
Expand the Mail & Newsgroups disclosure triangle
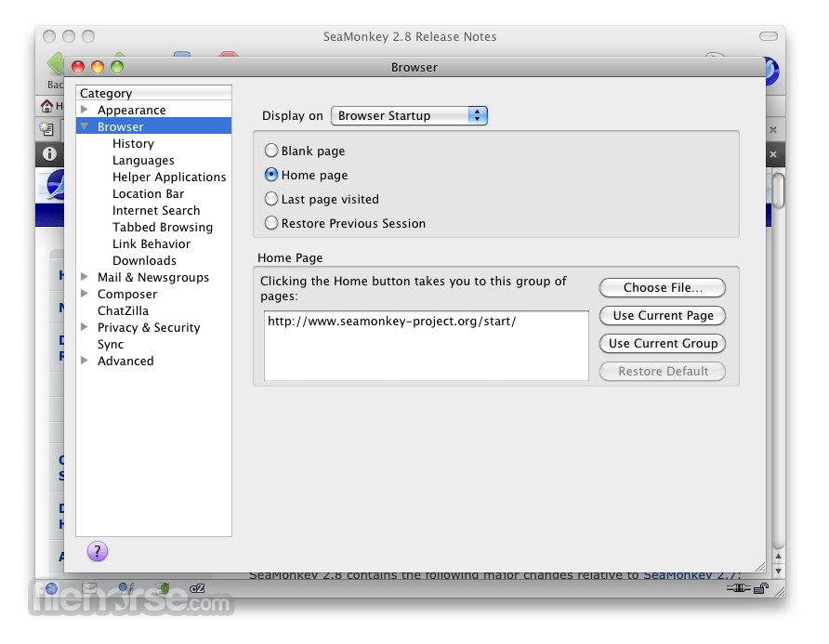[x=85, y=277]
